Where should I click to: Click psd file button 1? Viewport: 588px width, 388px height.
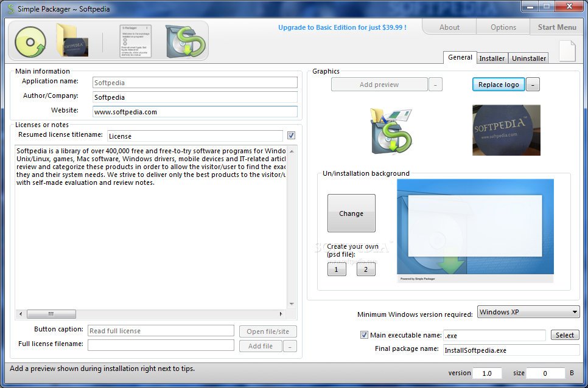coord(337,269)
